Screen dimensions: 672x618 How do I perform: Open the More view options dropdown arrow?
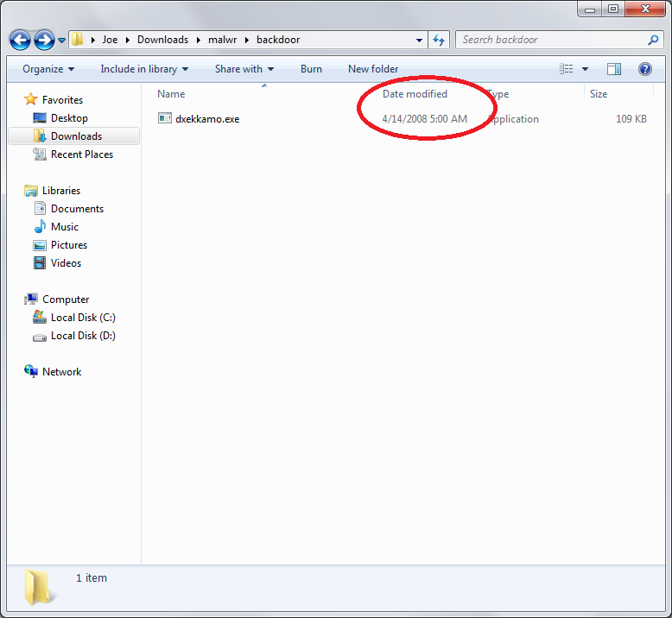(x=585, y=69)
